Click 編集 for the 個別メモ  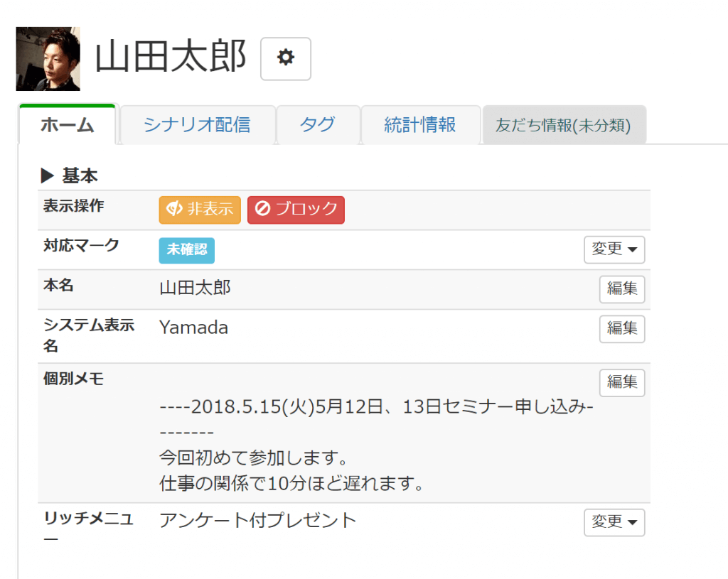pyautogui.click(x=622, y=382)
